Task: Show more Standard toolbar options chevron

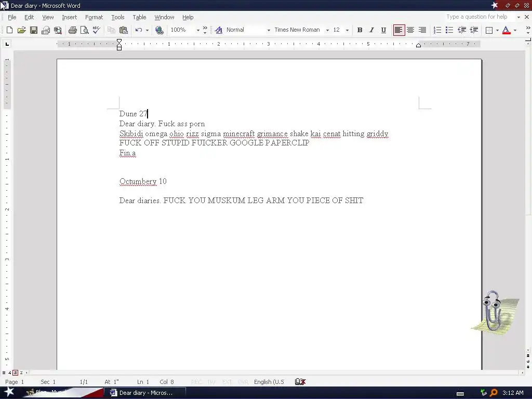Action: pyautogui.click(x=205, y=30)
